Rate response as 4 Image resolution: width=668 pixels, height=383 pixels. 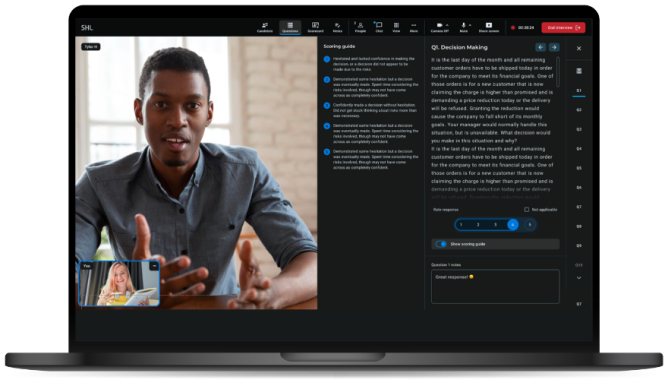pyautogui.click(x=513, y=225)
